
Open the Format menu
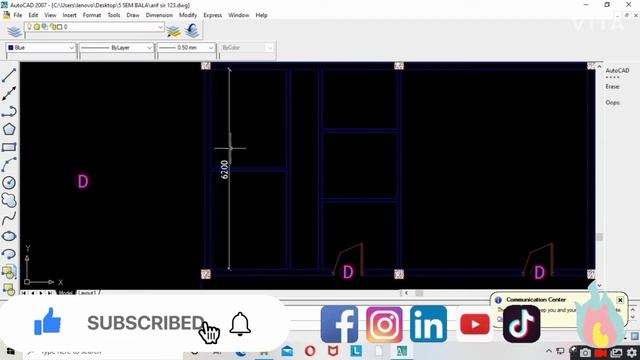(x=92, y=15)
